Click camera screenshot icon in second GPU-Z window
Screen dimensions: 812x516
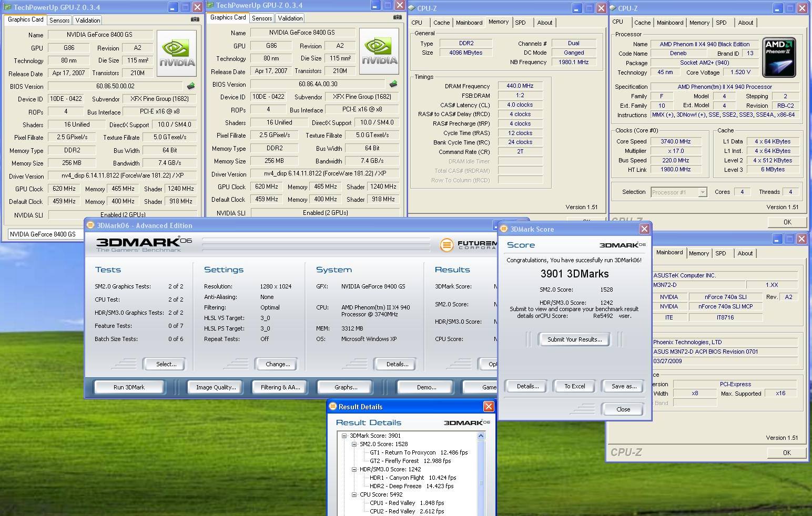click(397, 17)
